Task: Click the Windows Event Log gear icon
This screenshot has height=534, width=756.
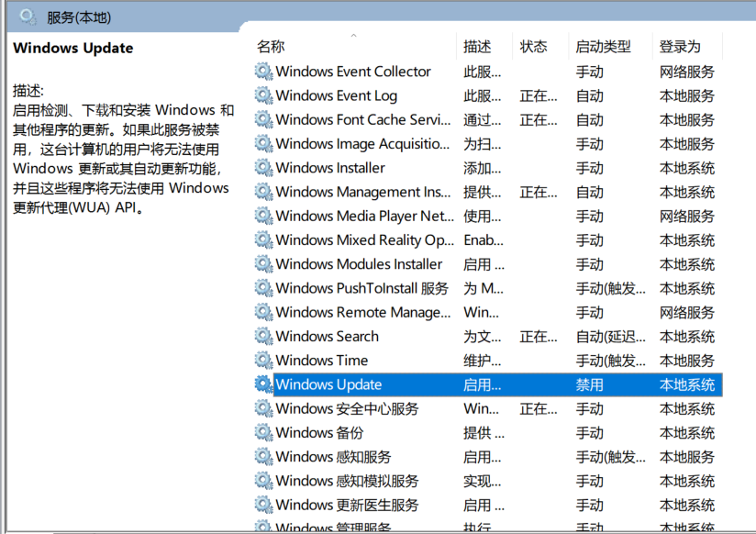Action: (263, 95)
